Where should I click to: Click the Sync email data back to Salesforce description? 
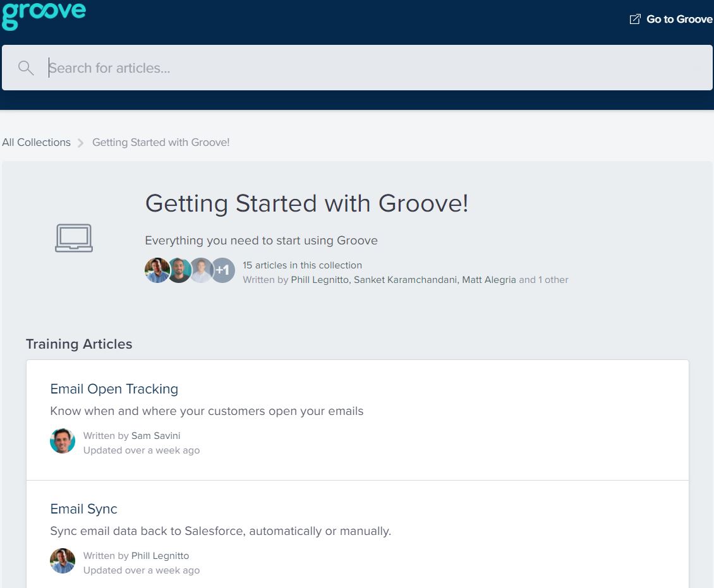click(221, 531)
